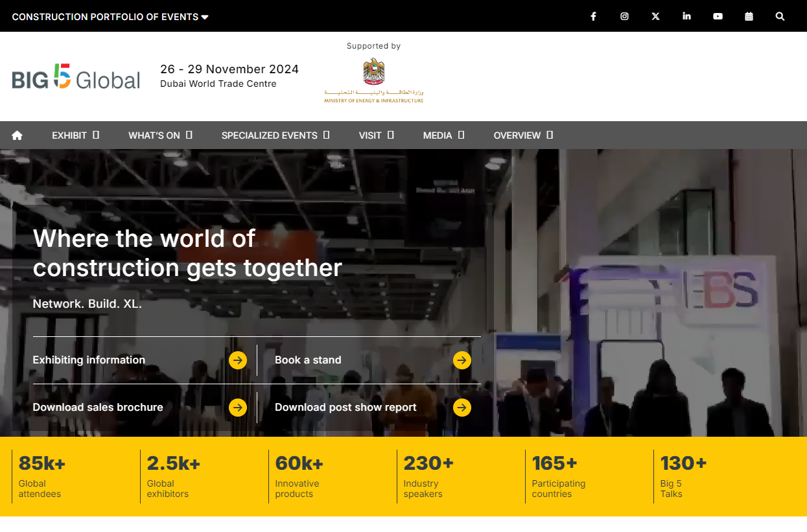The height and width of the screenshot is (532, 807).
Task: Go to home via house icon
Action: point(17,135)
